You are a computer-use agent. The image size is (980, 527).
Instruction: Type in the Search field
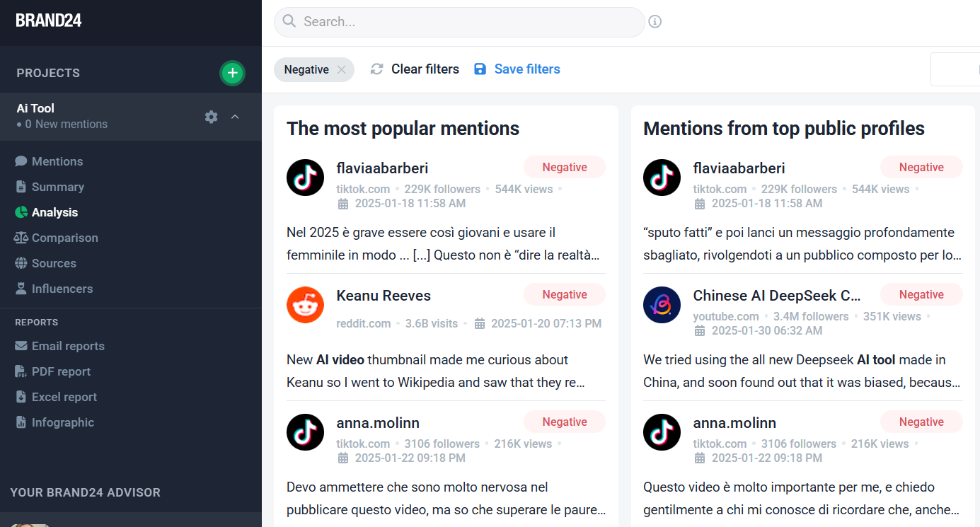pyautogui.click(x=467, y=22)
